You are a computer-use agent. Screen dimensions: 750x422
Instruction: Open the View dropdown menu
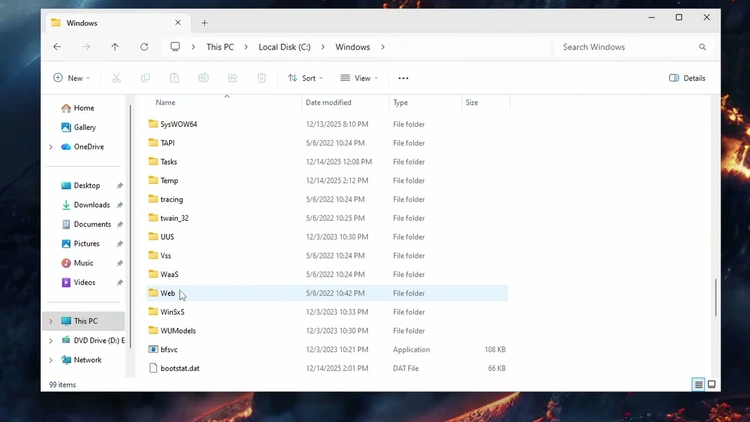359,78
